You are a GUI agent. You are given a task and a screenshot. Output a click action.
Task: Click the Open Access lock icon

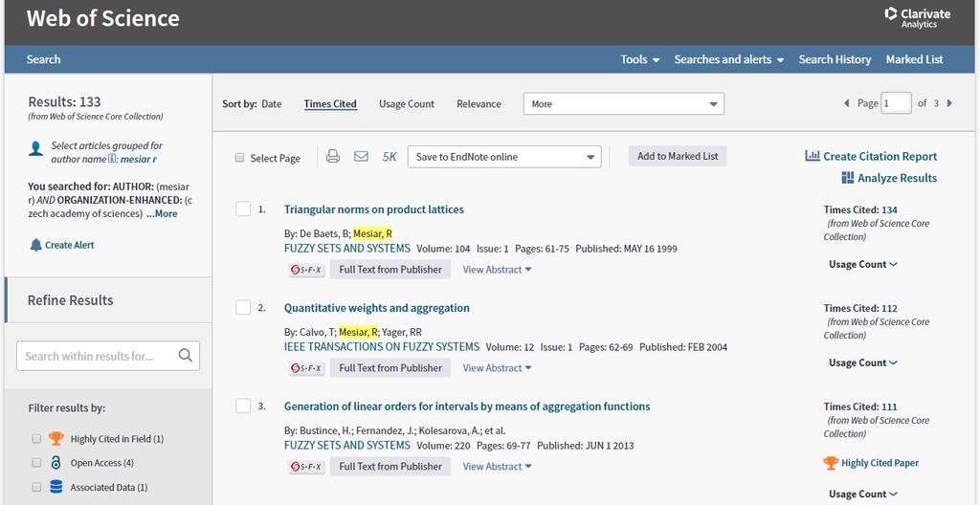(56, 463)
